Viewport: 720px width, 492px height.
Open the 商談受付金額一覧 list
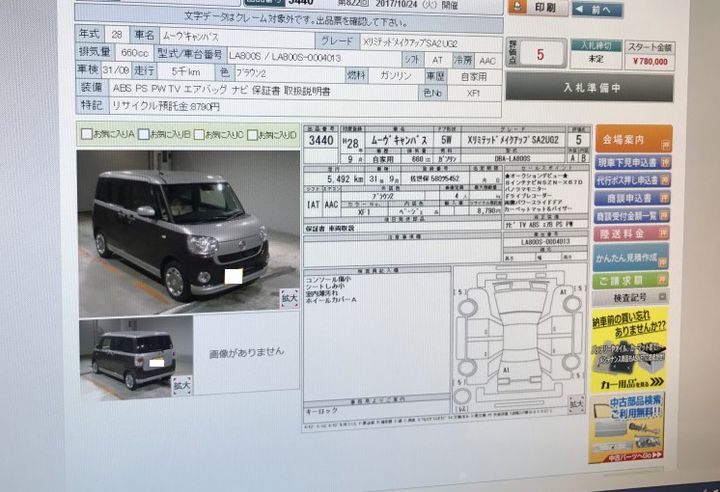pyautogui.click(x=632, y=215)
